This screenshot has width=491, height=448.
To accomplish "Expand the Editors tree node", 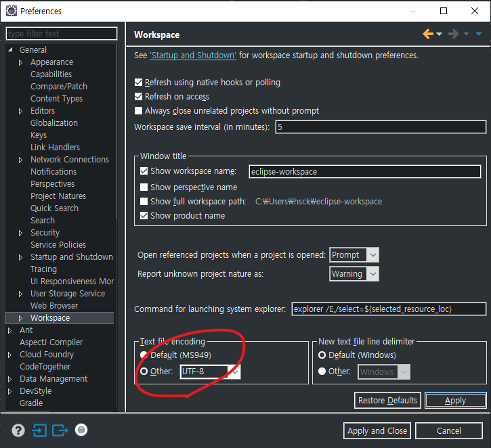I will click(21, 111).
